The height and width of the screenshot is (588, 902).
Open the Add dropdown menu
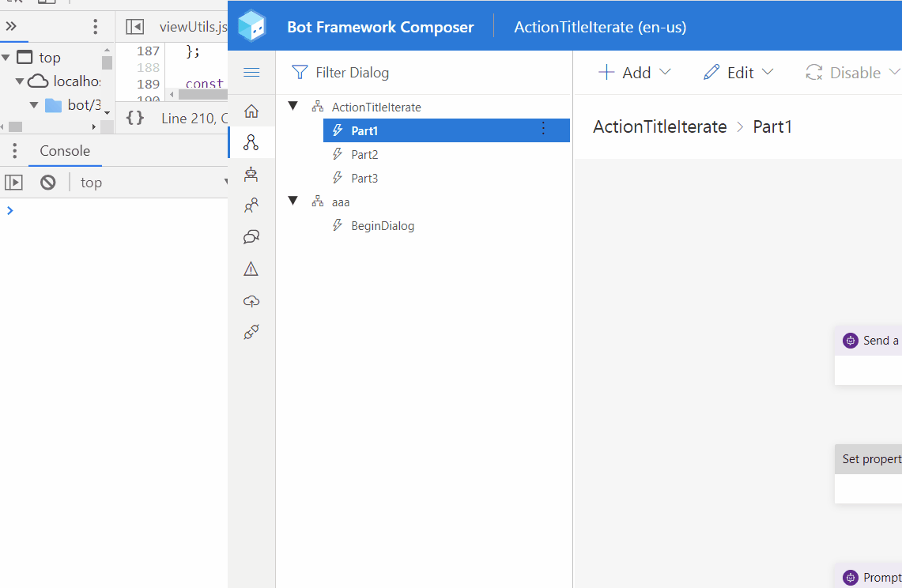635,73
